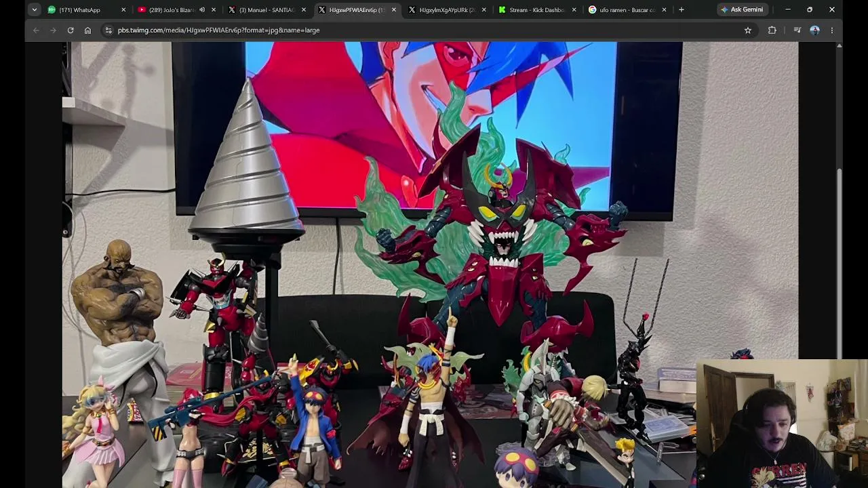868x488 pixels.
Task: Click the Google favicon on ufo ramen tab
Action: (593, 9)
